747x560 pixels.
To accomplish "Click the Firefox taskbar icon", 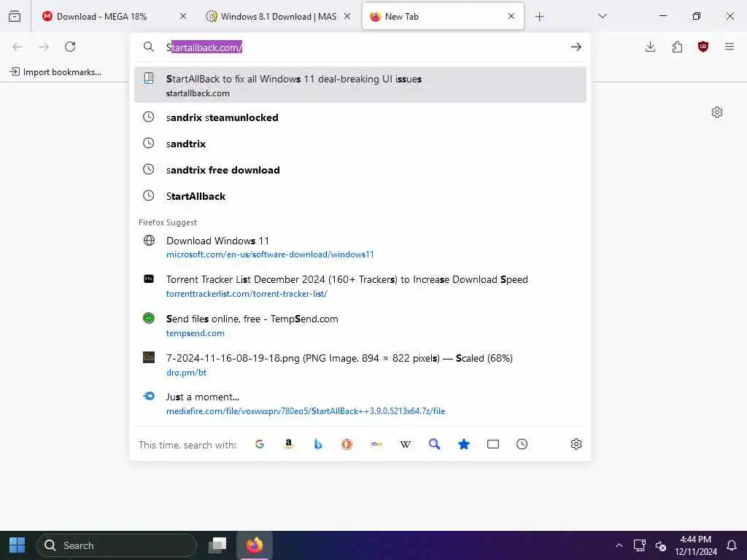I will point(255,545).
